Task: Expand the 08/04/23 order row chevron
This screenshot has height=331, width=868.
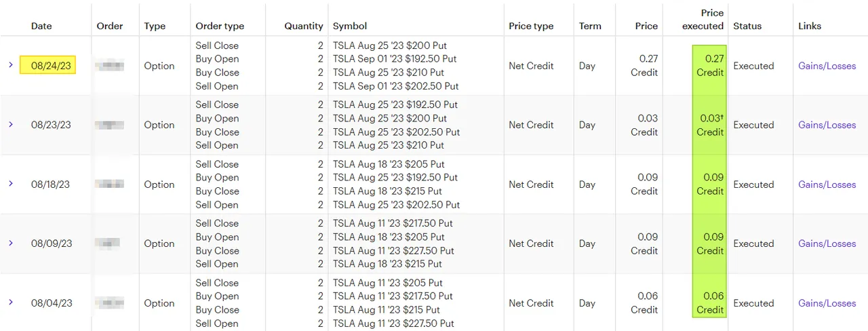Action: [11, 303]
